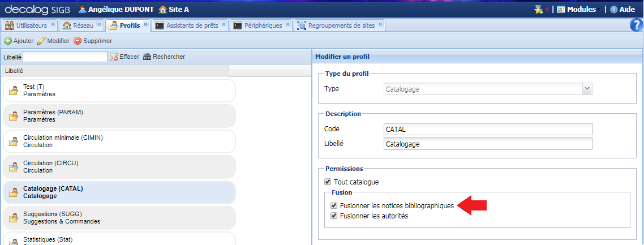This screenshot has width=644, height=245.
Task: Click the folder icon of Paramètres (PARAM)
Action: pyautogui.click(x=14, y=116)
